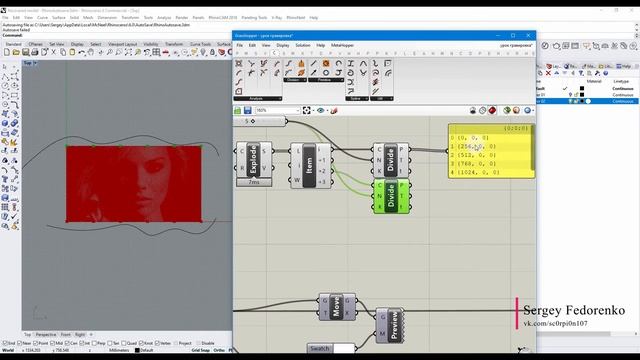Click the orange circle component icon in Primitive group
The image size is (640, 360).
[x=326, y=63]
